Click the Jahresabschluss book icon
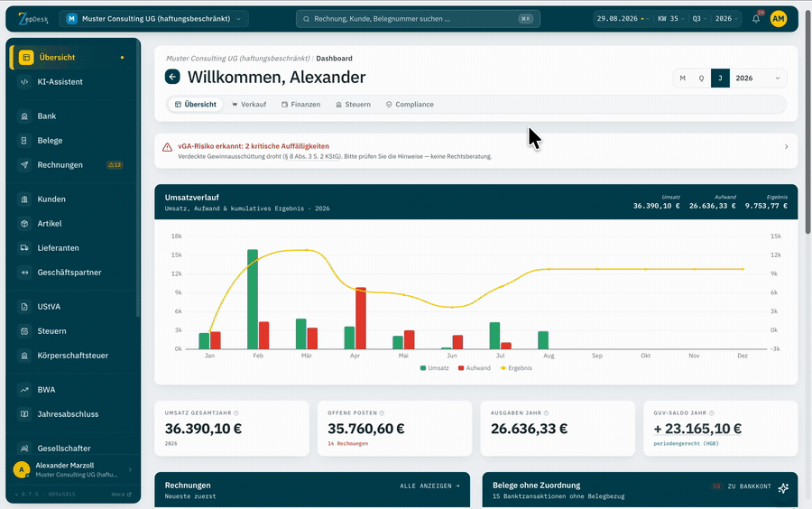812x509 pixels. click(x=24, y=413)
